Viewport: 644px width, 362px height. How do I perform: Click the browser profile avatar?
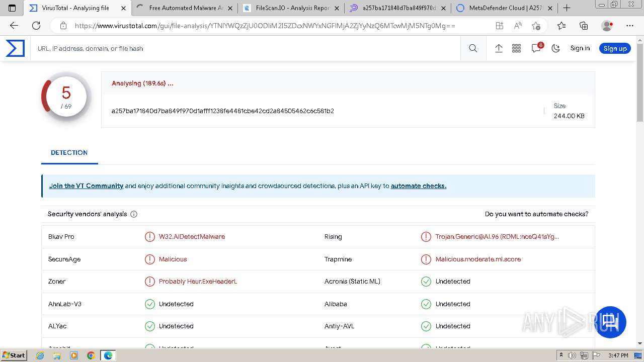[607, 26]
